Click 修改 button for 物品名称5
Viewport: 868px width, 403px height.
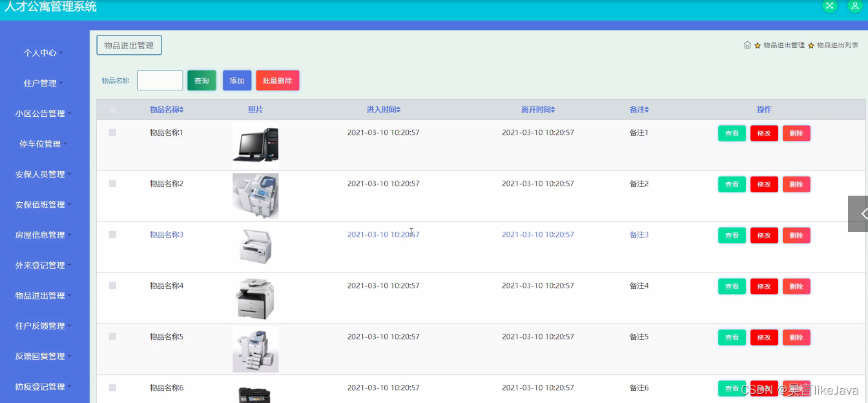click(x=764, y=337)
